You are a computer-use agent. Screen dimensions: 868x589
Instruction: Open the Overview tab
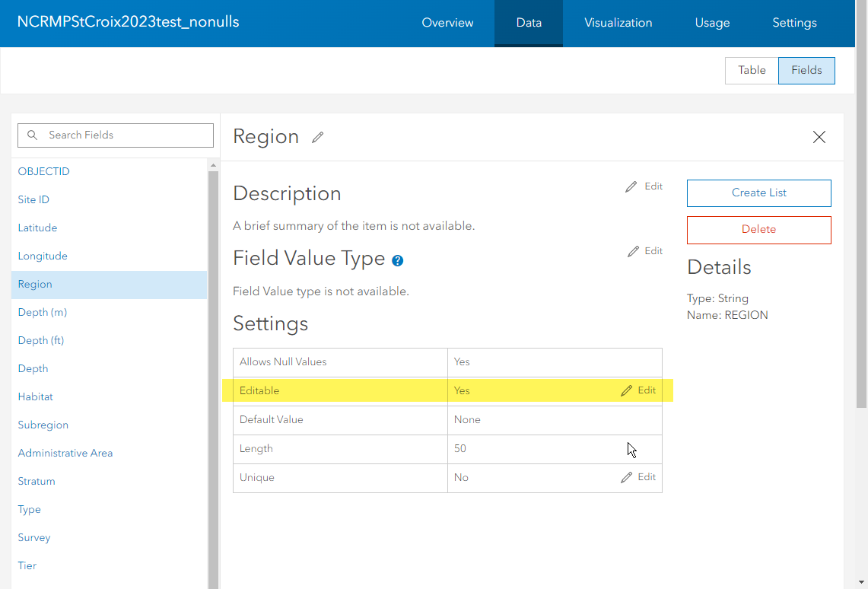pyautogui.click(x=447, y=23)
